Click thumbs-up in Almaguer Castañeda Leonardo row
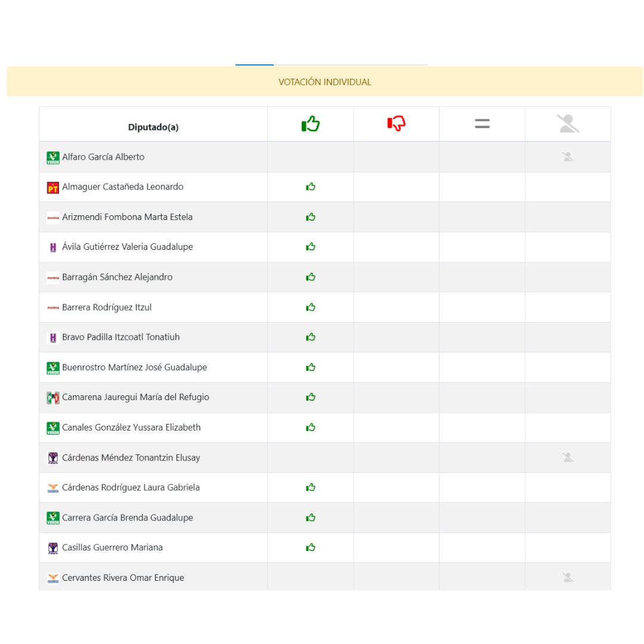Viewport: 644px width, 644px height. pos(311,187)
